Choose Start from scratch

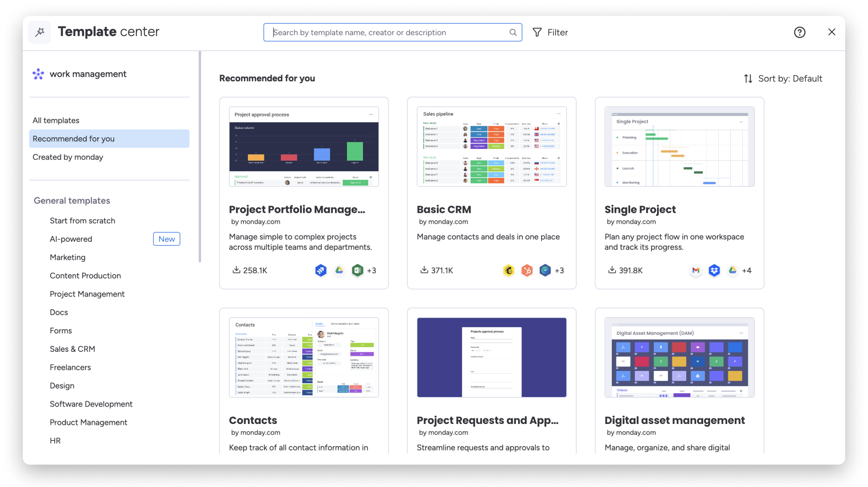(82, 221)
